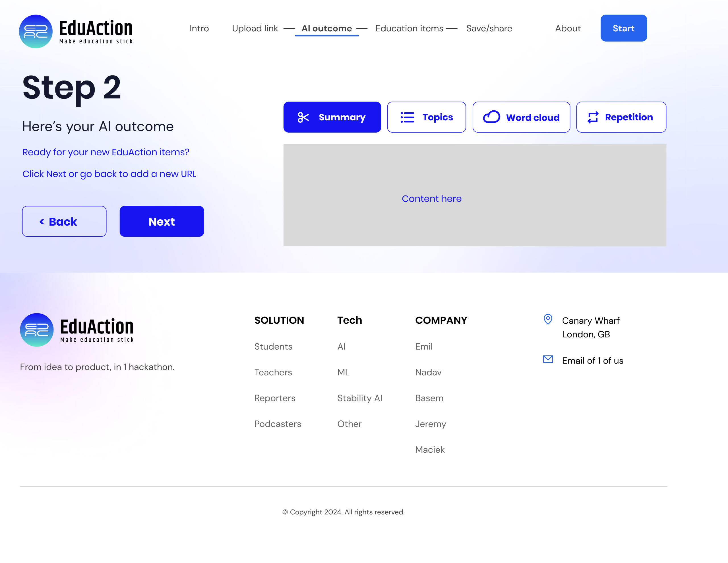728x563 pixels.
Task: Click the Back button
Action: 64,221
